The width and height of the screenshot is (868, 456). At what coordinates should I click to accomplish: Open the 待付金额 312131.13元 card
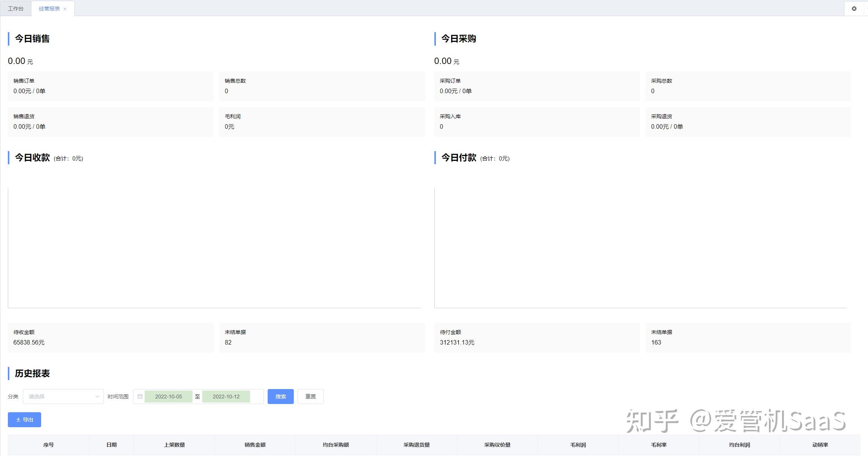(537, 337)
